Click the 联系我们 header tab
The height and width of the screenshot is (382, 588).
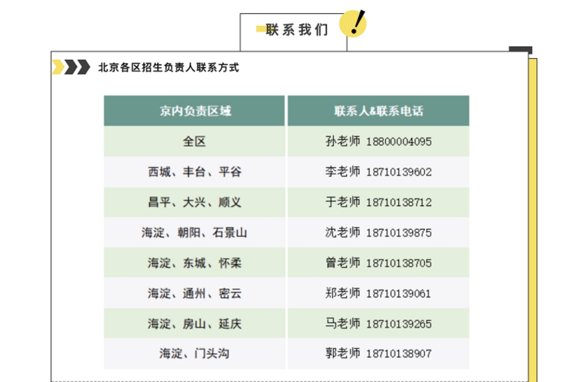(296, 30)
